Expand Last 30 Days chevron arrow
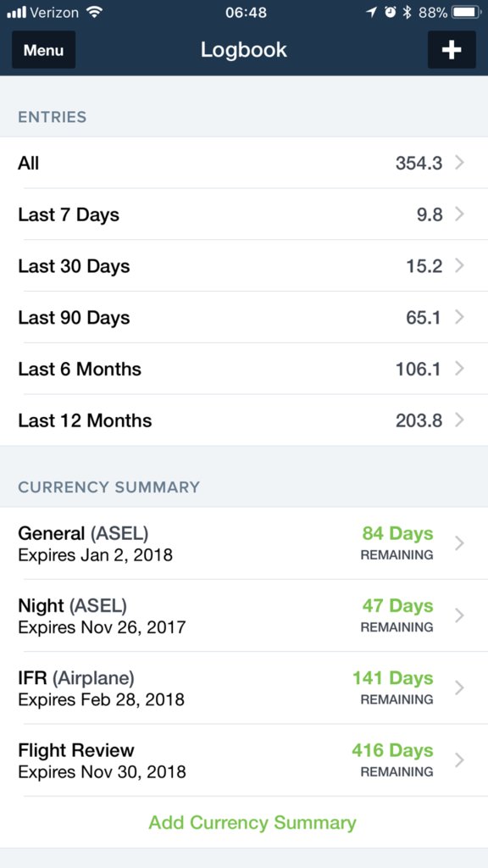 click(x=459, y=265)
